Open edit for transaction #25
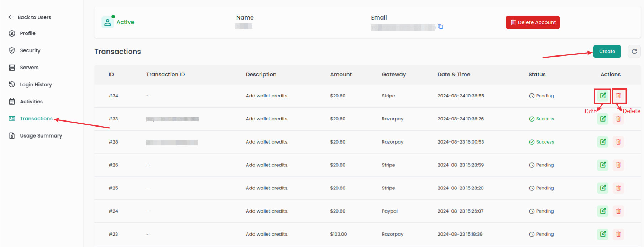The image size is (644, 247). (603, 188)
